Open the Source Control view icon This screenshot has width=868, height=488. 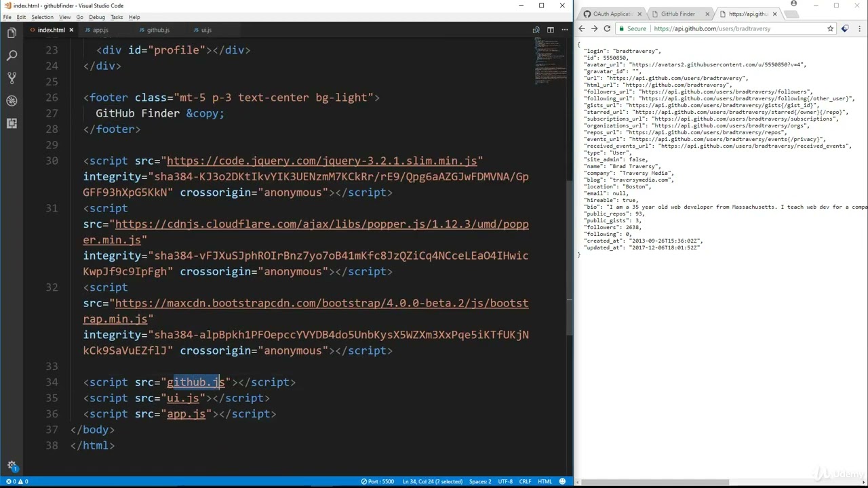pos(12,78)
